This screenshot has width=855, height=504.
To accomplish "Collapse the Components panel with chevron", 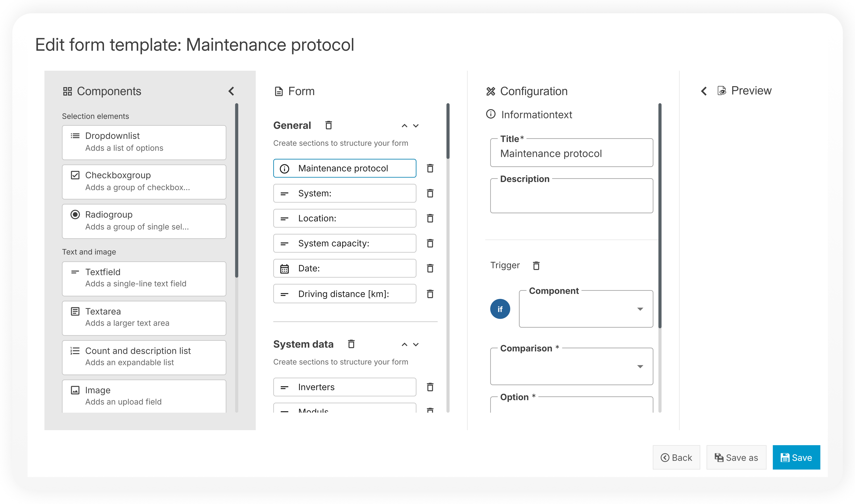I will click(231, 91).
